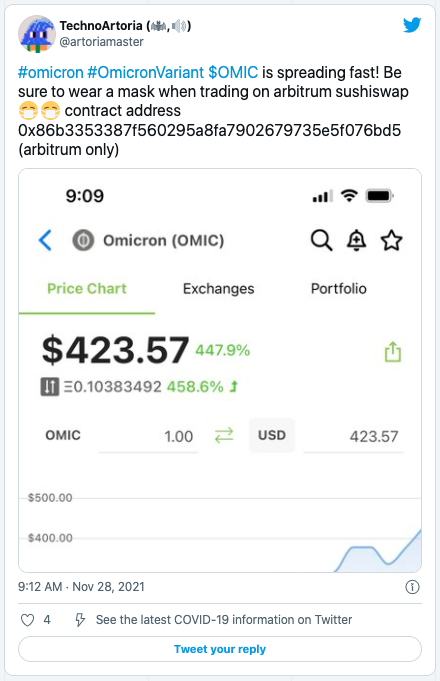Click the Tweet your reply button
The image size is (440, 681).
pos(220,649)
